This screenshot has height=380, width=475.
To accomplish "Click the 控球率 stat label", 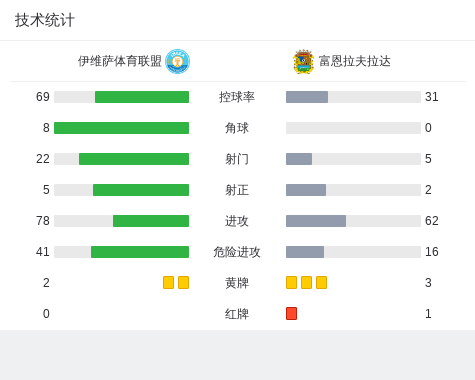I will click(x=237, y=97).
